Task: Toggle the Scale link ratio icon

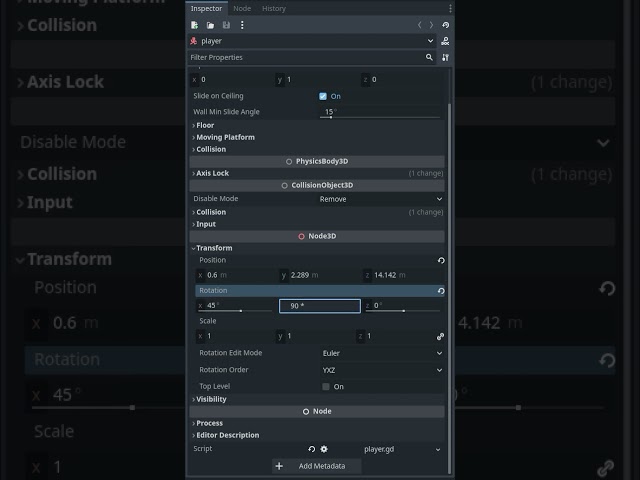Action: [x=440, y=336]
